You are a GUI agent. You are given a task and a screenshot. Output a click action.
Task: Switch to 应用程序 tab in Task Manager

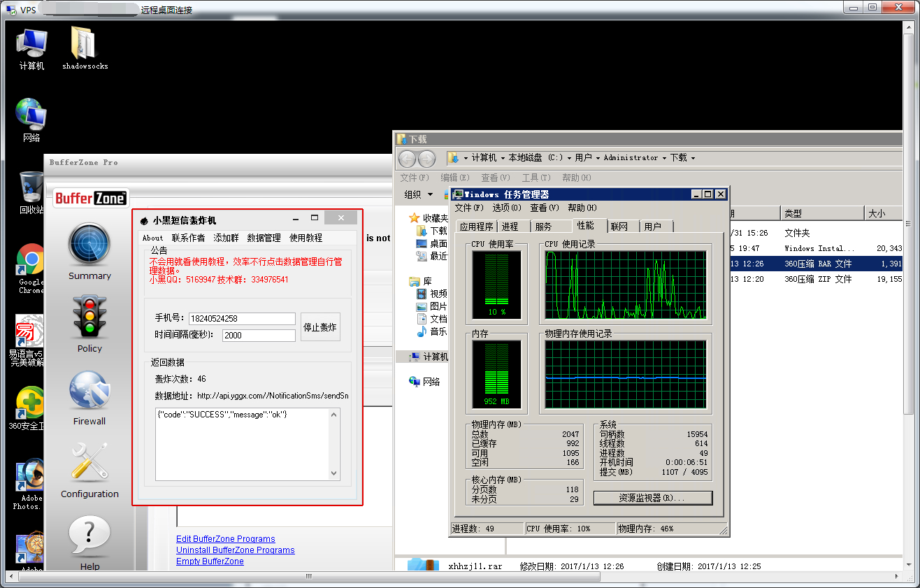click(476, 227)
